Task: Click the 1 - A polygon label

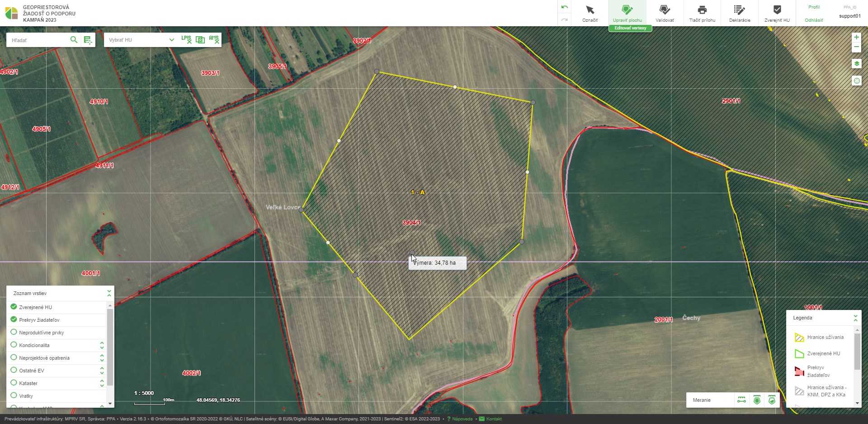Action: [418, 192]
